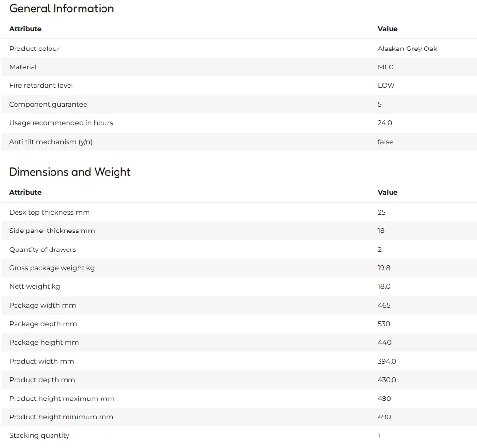Select the Material attribute label
Viewport: 477px width, 448px height.
tap(23, 67)
